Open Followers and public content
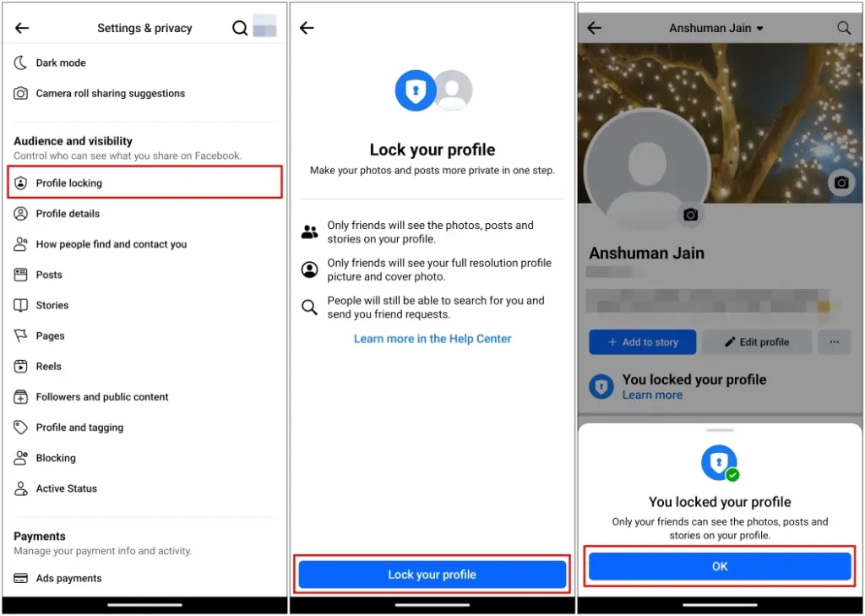Screen dimensions: 865x616 point(144,397)
